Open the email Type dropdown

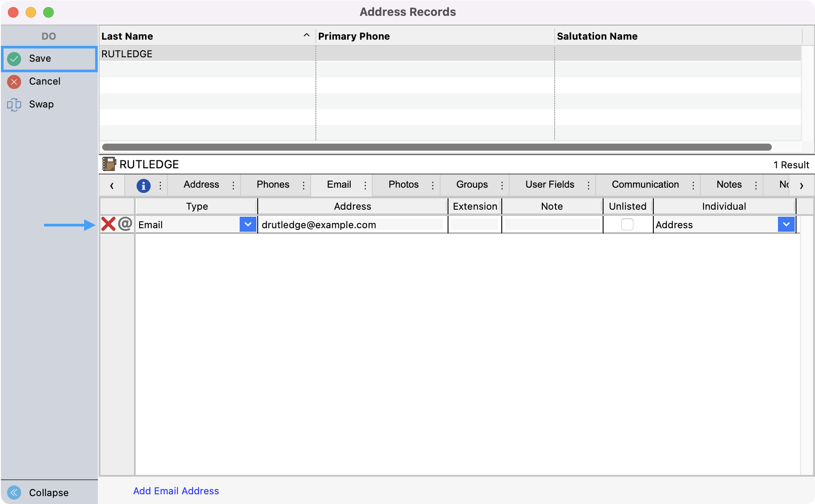click(x=248, y=224)
